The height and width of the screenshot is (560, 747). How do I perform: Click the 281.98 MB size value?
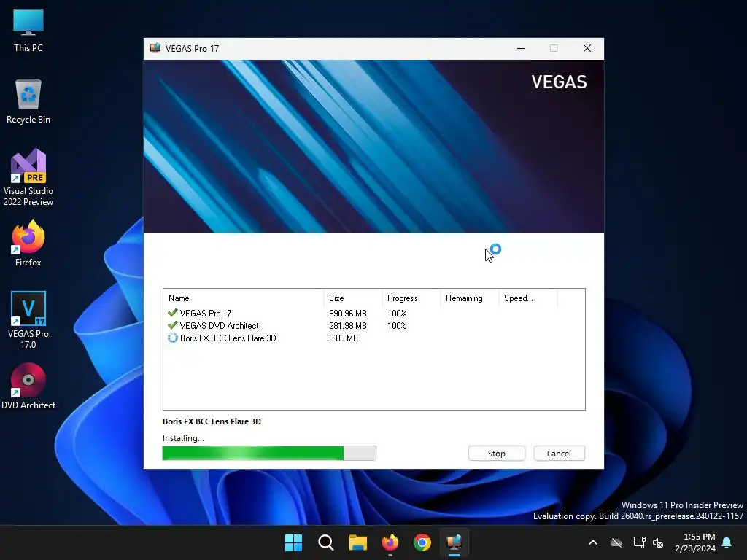tap(348, 326)
